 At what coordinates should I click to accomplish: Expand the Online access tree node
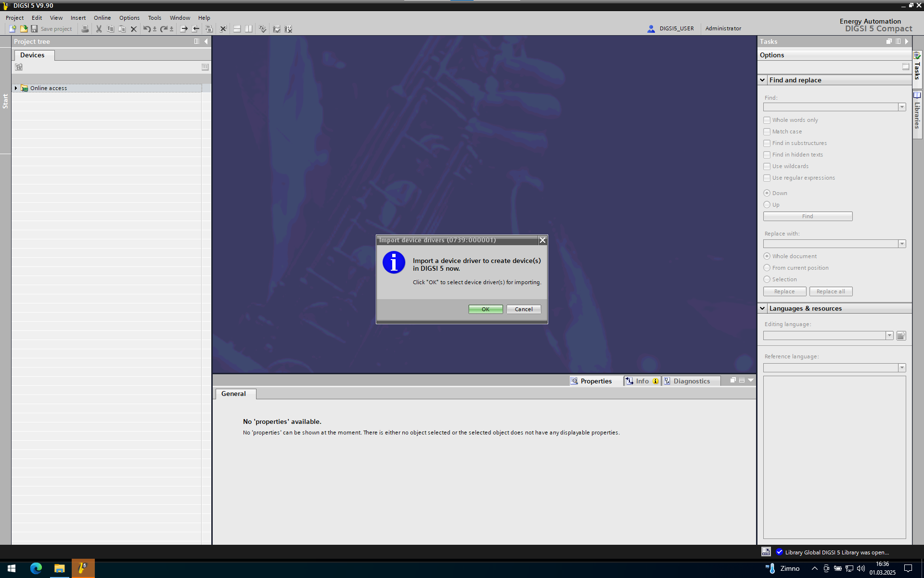coord(16,88)
